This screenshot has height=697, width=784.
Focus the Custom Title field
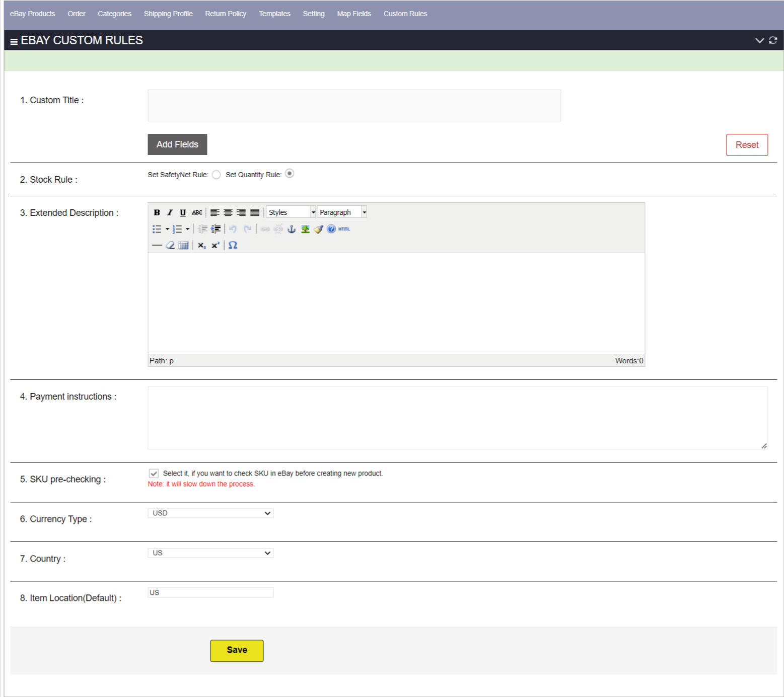click(x=354, y=105)
